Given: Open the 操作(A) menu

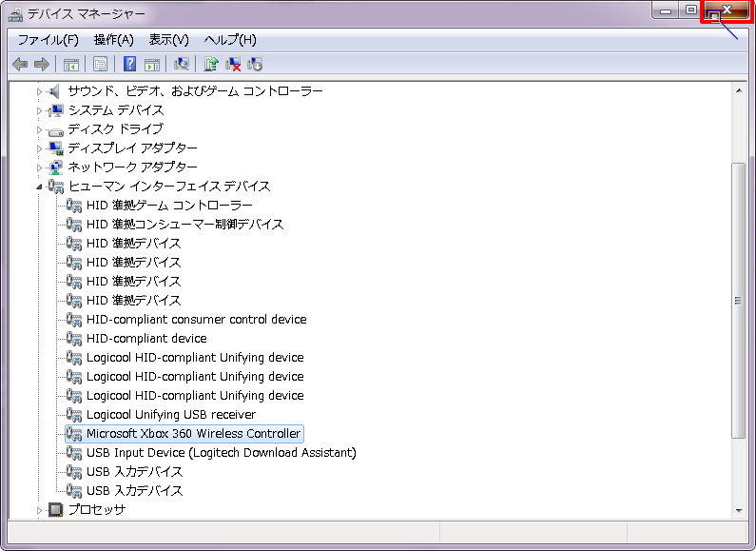Looking at the screenshot, I should (x=113, y=40).
